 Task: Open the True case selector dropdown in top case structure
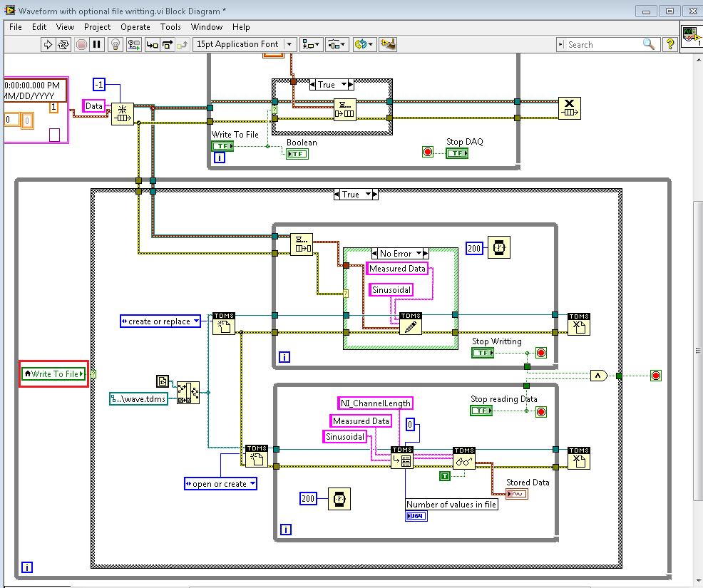[x=344, y=85]
